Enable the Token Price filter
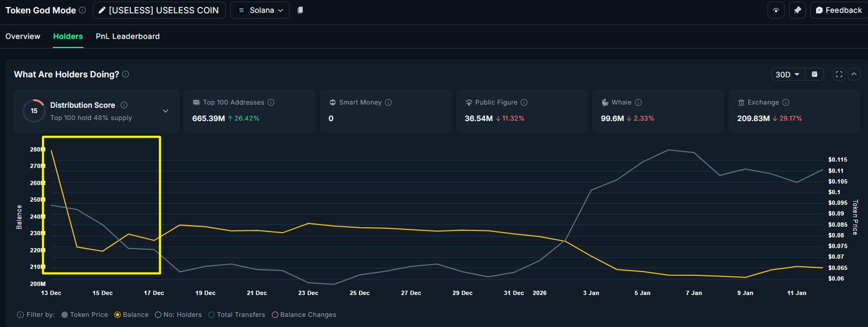The width and height of the screenshot is (868, 327). coord(65,315)
